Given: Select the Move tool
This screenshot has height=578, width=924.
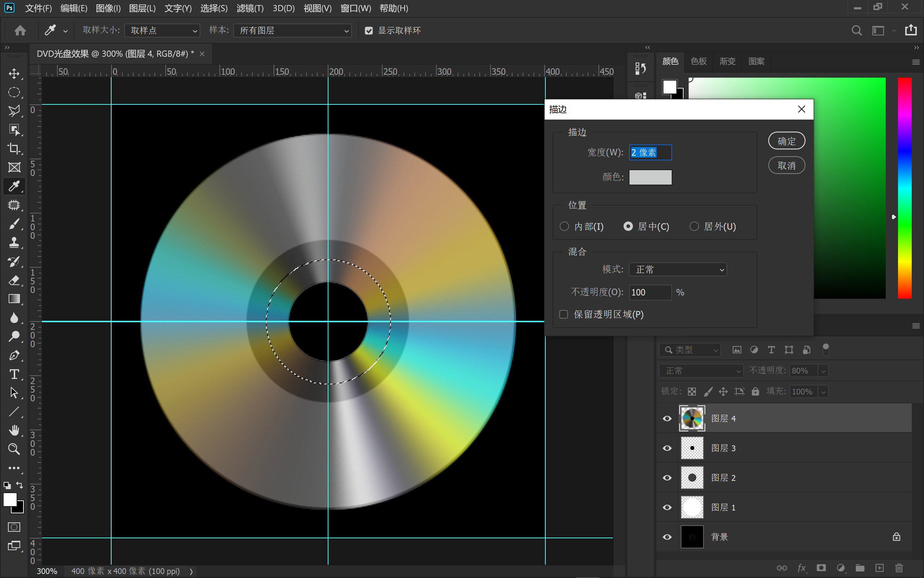Looking at the screenshot, I should (x=14, y=73).
